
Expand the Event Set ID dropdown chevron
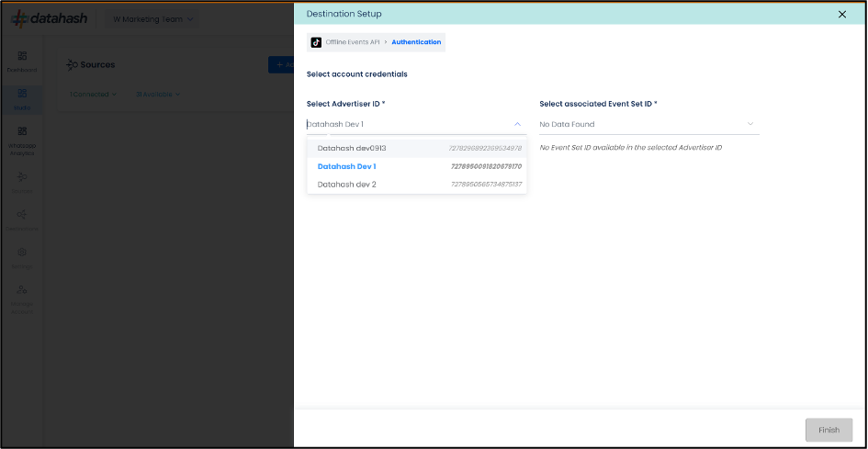[x=750, y=124]
